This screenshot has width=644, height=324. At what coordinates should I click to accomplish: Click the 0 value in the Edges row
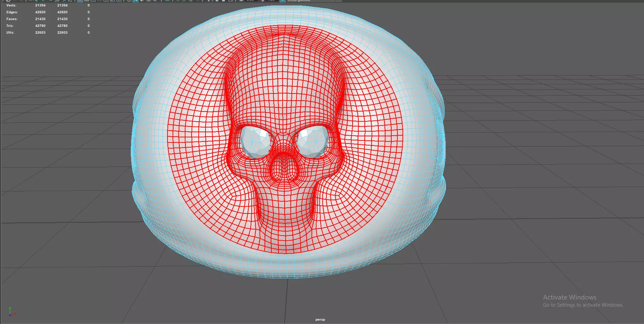click(x=89, y=12)
